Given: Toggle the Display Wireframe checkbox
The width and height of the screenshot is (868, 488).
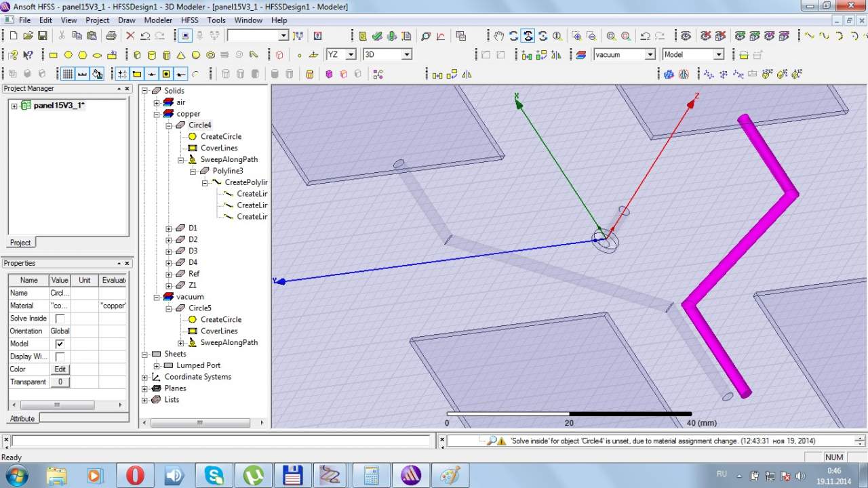Looking at the screenshot, I should (x=60, y=357).
